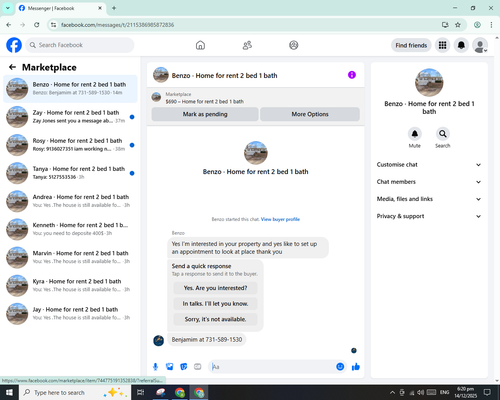
Task: Open the Home feed icon
Action: tap(200, 45)
